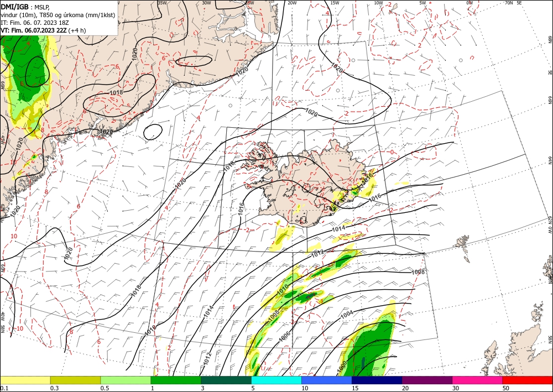Click the yellow 0.1–0.3 legend swatch
The image size is (553, 392).
25,380
